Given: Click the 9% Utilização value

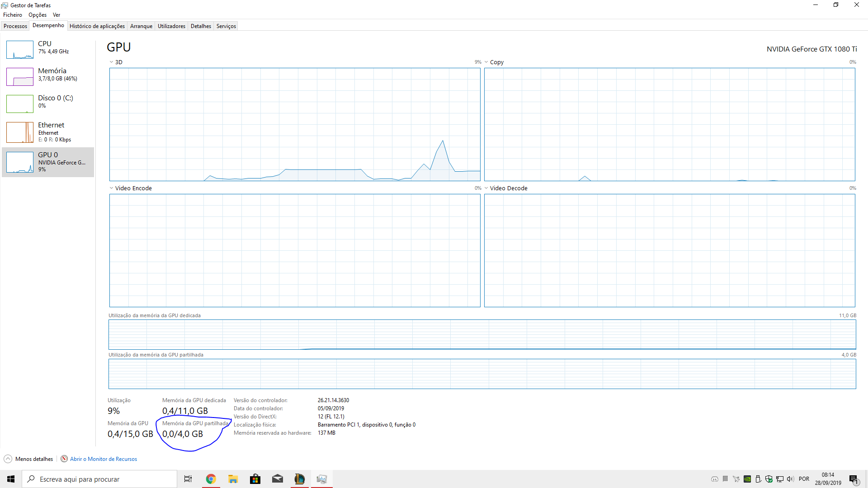Looking at the screenshot, I should (x=113, y=411).
